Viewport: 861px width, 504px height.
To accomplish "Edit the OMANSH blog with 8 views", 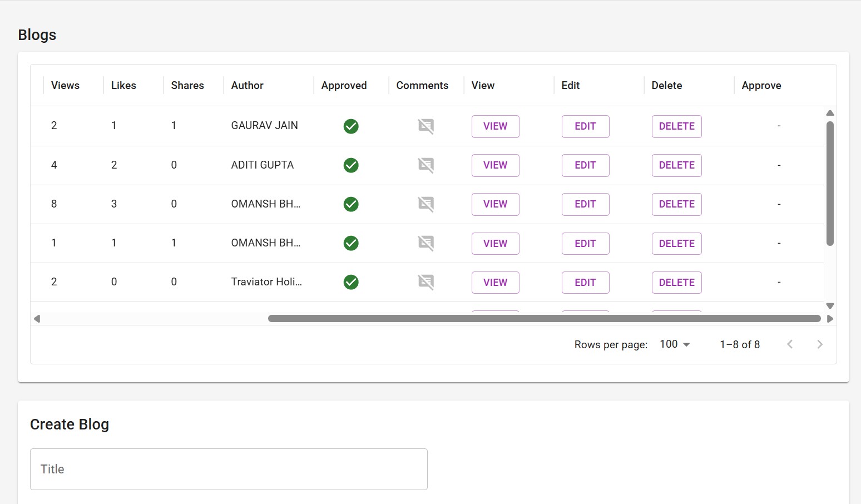I will (x=586, y=204).
